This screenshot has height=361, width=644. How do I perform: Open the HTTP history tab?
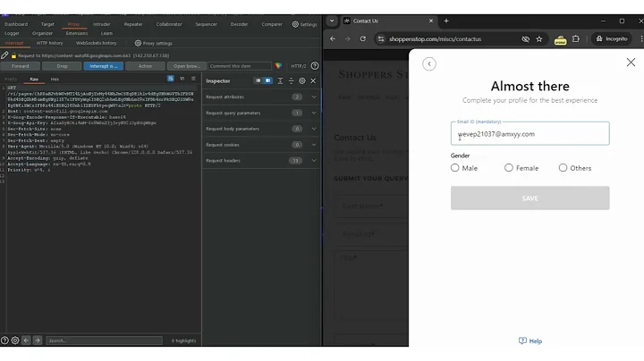tap(50, 43)
